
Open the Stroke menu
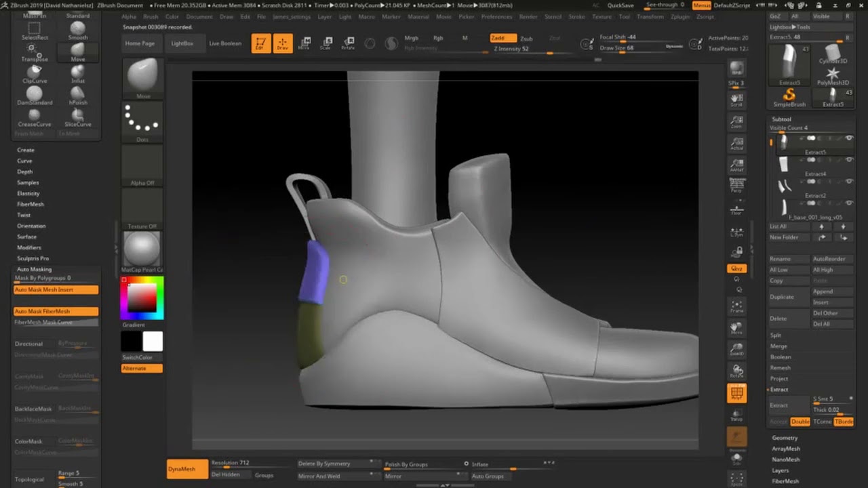(576, 16)
